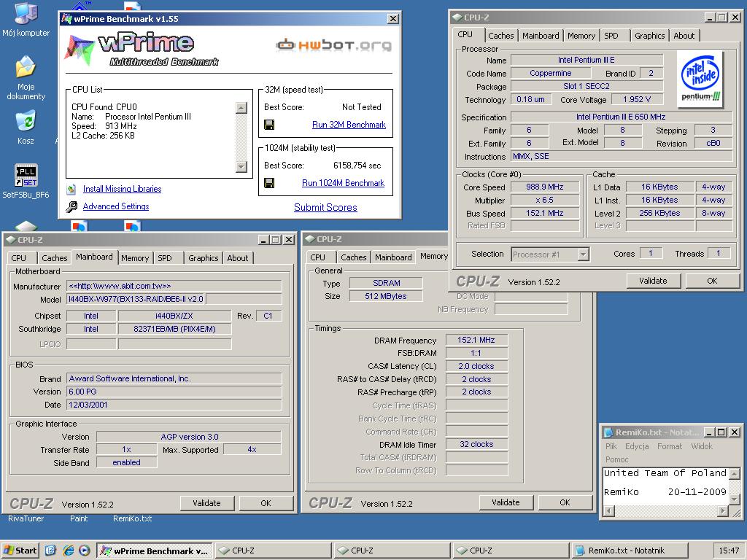Click Notepad vertical scroll up arrow

pos(735,474)
